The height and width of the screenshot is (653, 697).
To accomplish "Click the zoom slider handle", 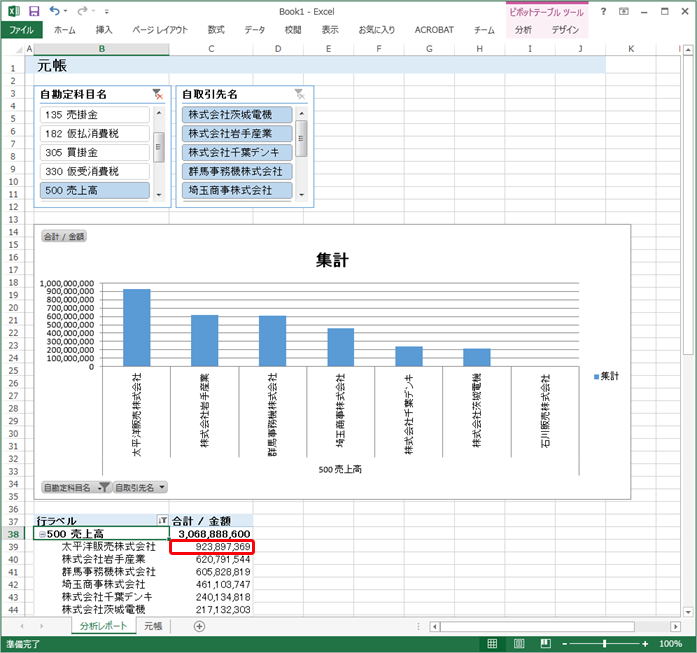I will 604,643.
